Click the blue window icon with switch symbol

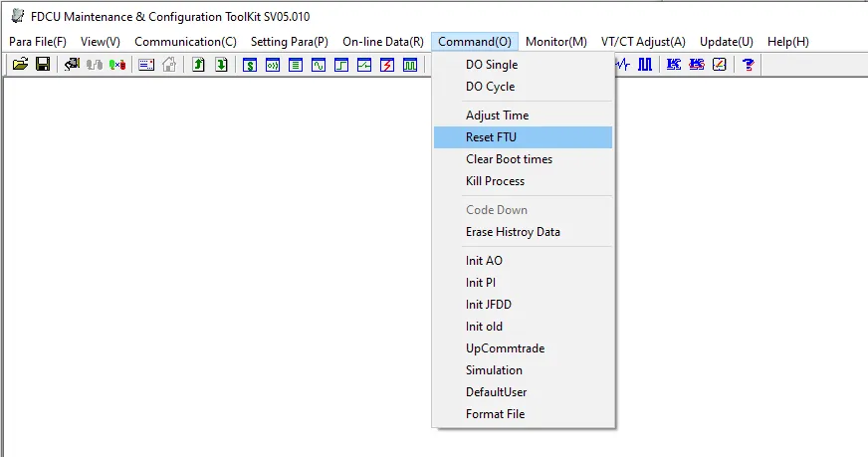point(364,65)
